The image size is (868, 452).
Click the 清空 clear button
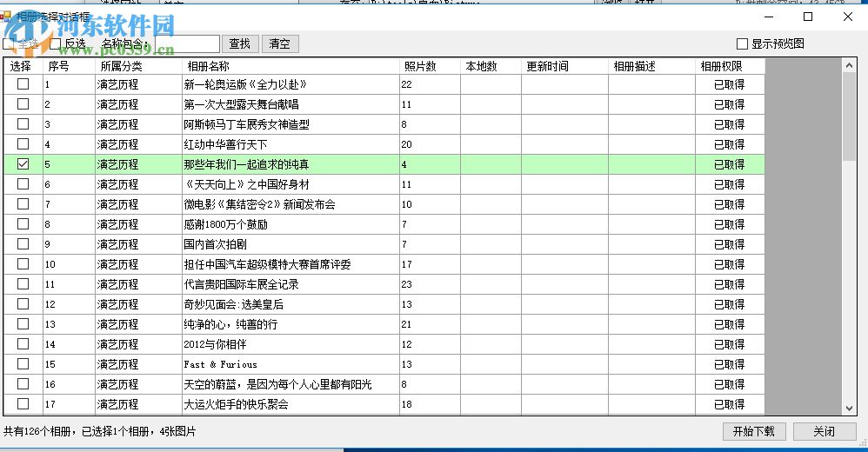[x=280, y=43]
